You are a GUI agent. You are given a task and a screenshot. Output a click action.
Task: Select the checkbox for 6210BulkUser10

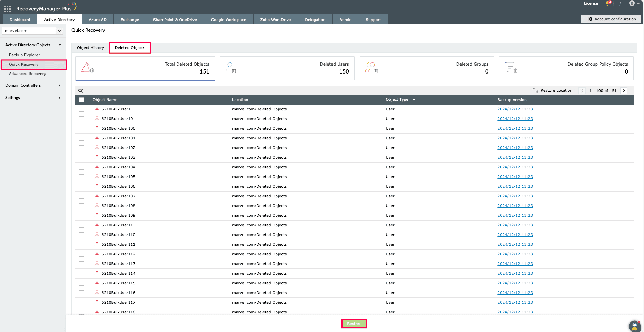[x=81, y=119]
